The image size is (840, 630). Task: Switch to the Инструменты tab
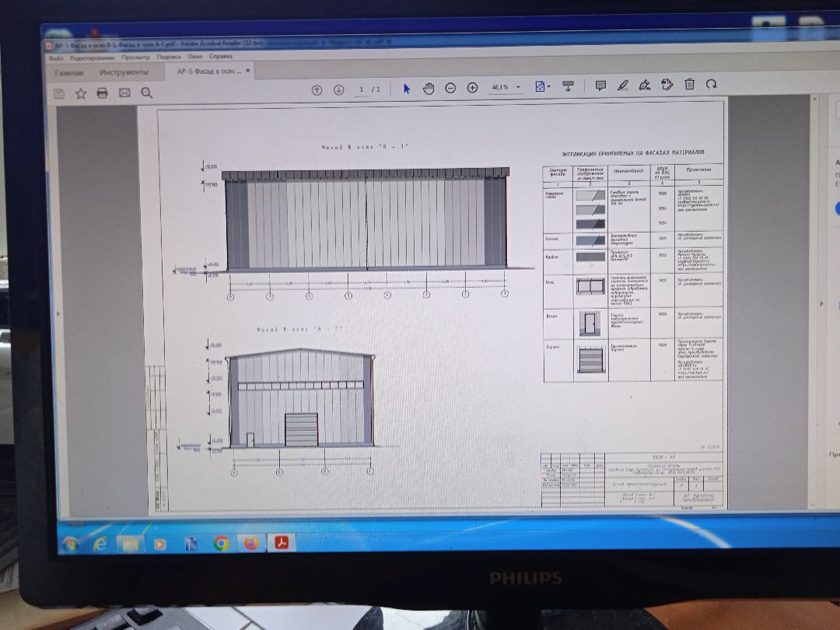(x=124, y=72)
